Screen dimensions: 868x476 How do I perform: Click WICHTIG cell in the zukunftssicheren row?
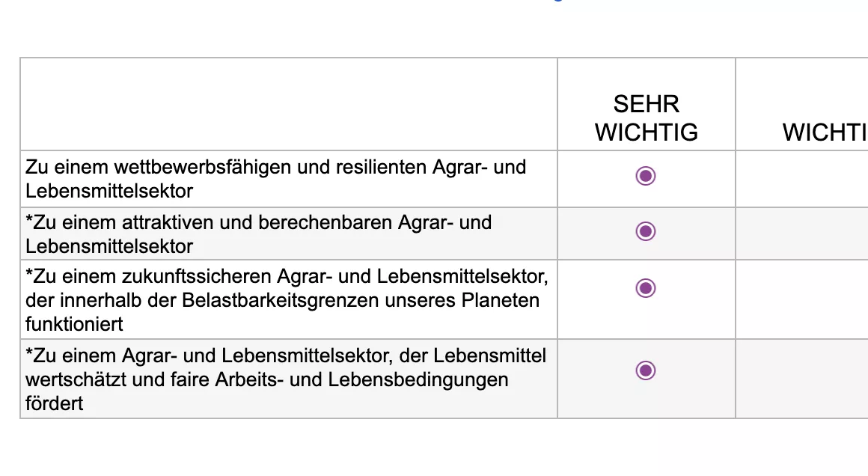click(801, 299)
